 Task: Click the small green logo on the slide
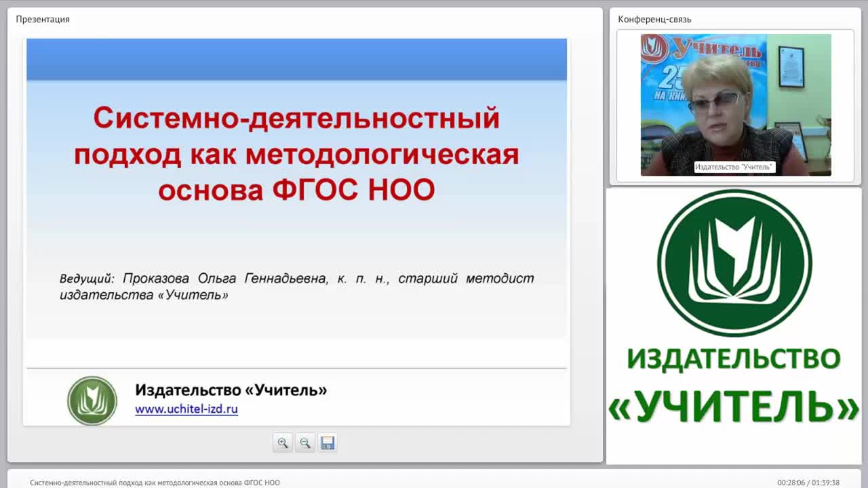coord(92,401)
